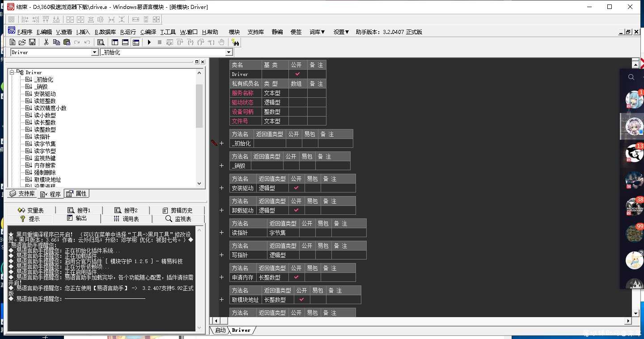Select 内存搜索 in the project tree
This screenshot has width=644, height=339.
click(45, 165)
